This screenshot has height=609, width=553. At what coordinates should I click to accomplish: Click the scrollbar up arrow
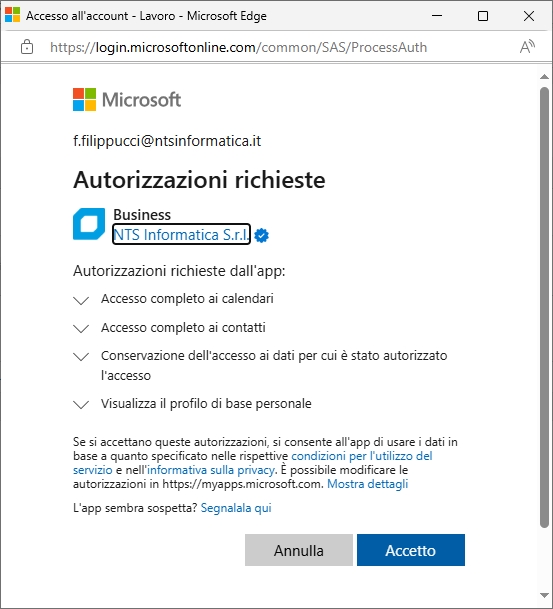(544, 77)
